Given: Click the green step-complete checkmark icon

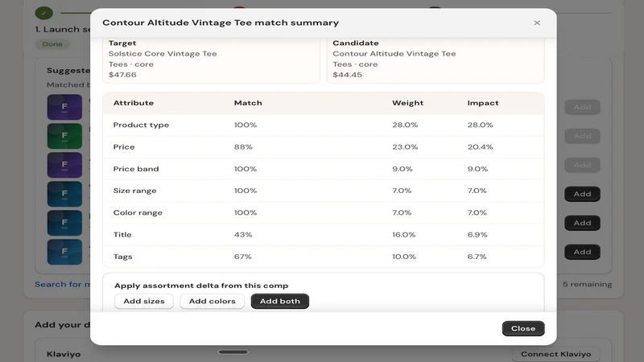Looking at the screenshot, I should tap(44, 13).
